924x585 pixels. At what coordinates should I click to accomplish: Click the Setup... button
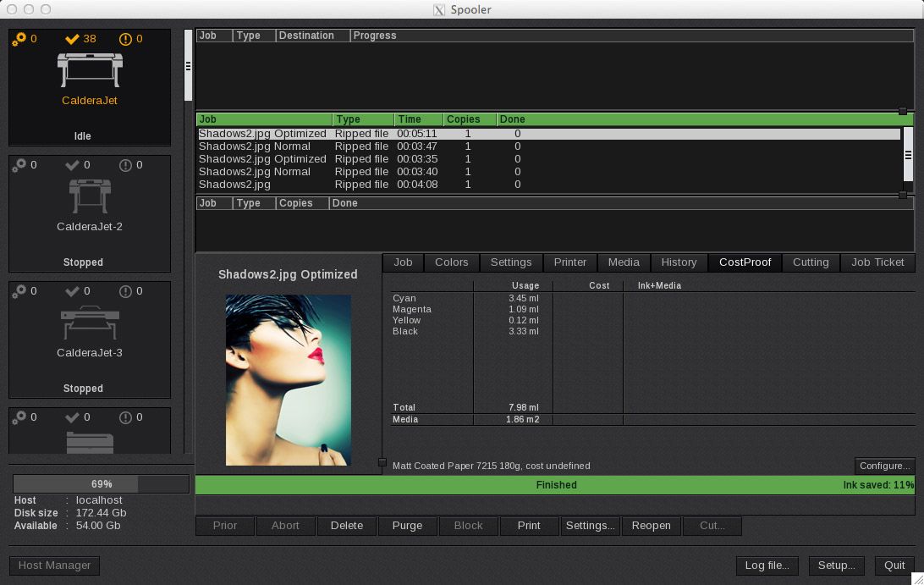[x=836, y=566]
